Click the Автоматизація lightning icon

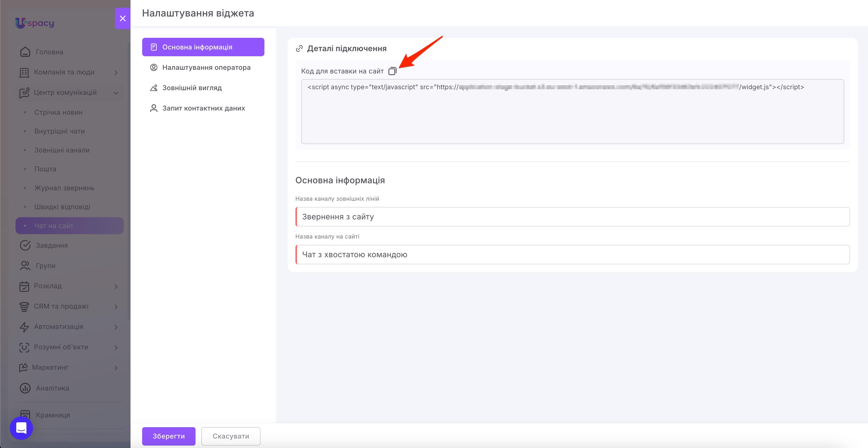coord(24,327)
